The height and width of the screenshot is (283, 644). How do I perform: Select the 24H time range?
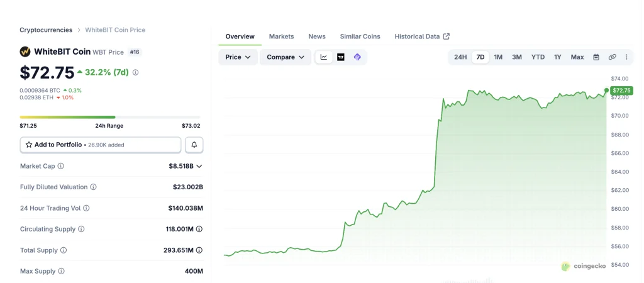coord(460,57)
